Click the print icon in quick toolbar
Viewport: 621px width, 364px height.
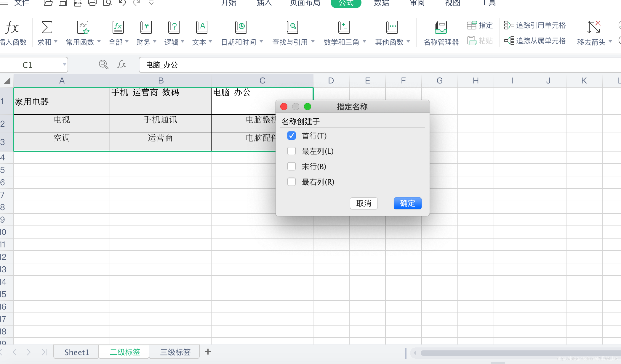click(92, 3)
